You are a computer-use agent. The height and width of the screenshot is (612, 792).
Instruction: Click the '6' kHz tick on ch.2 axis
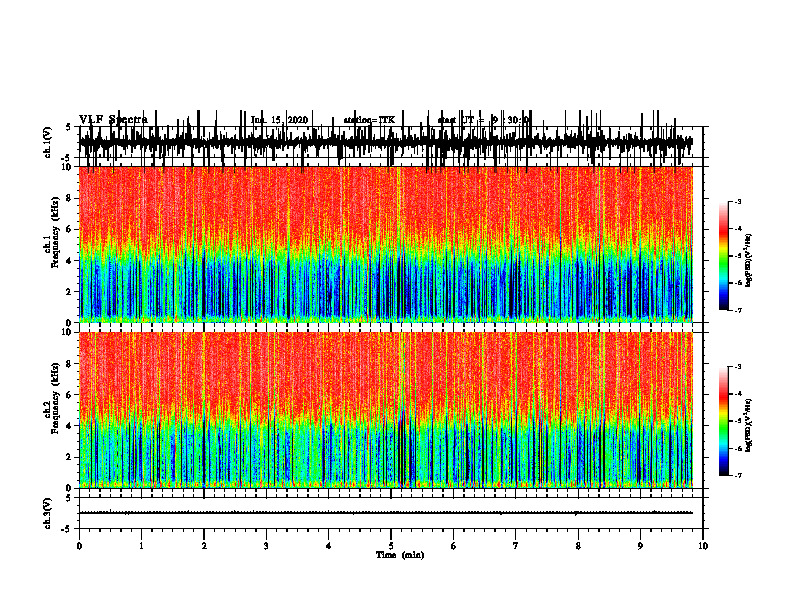[x=70, y=395]
